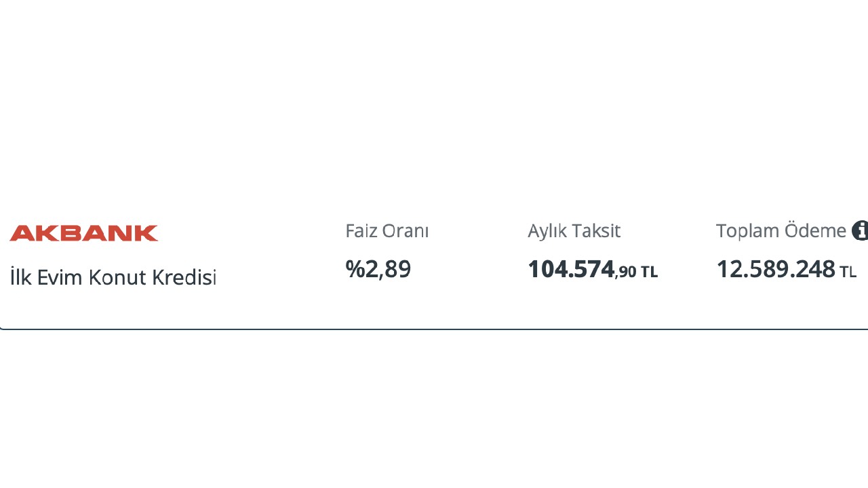
Task: Select the 12.589.248 total payment amount
Action: tap(776, 269)
